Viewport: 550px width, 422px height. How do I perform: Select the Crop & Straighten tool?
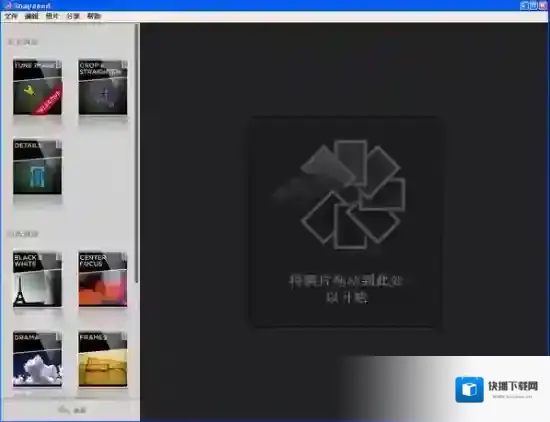pos(103,87)
